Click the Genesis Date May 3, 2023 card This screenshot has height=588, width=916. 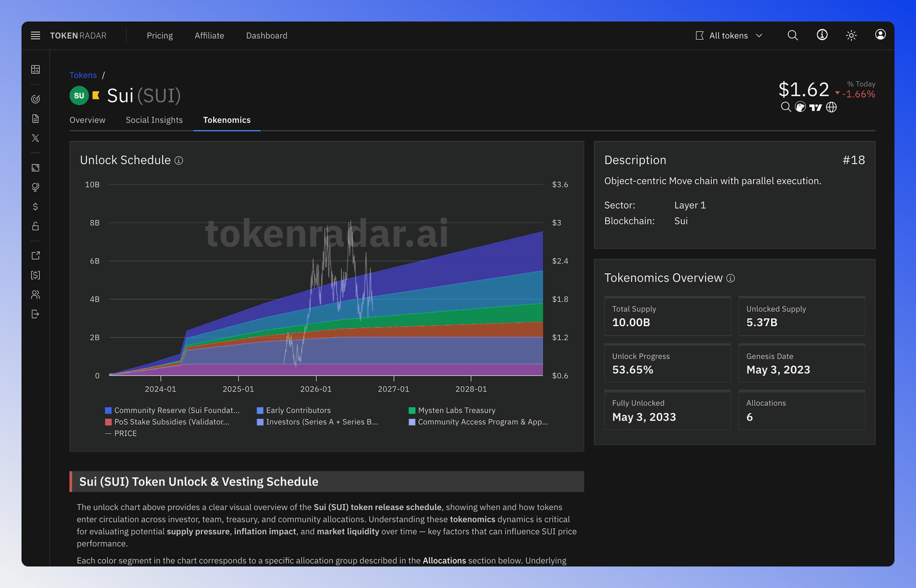point(802,363)
